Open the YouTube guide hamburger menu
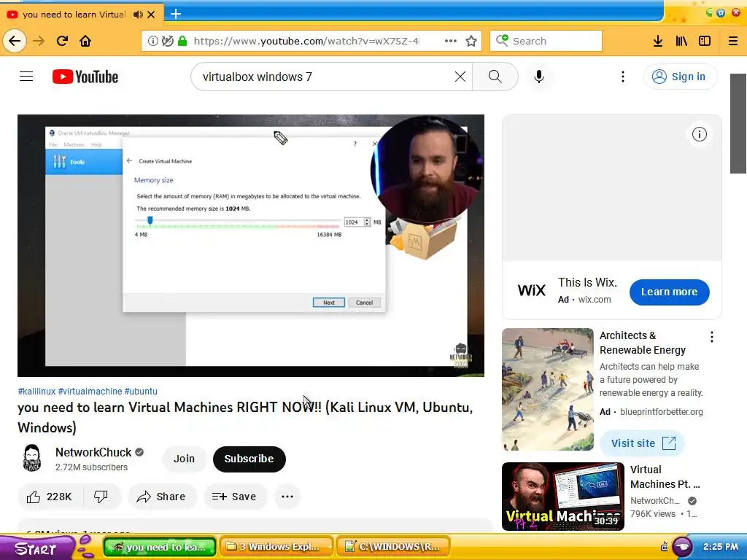The image size is (747, 560). 26,76
